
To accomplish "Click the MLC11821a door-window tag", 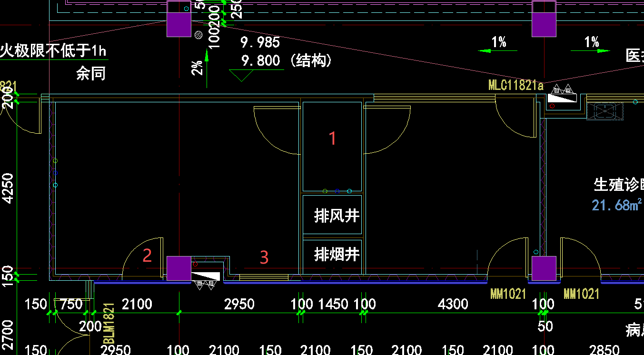I will [x=515, y=85].
